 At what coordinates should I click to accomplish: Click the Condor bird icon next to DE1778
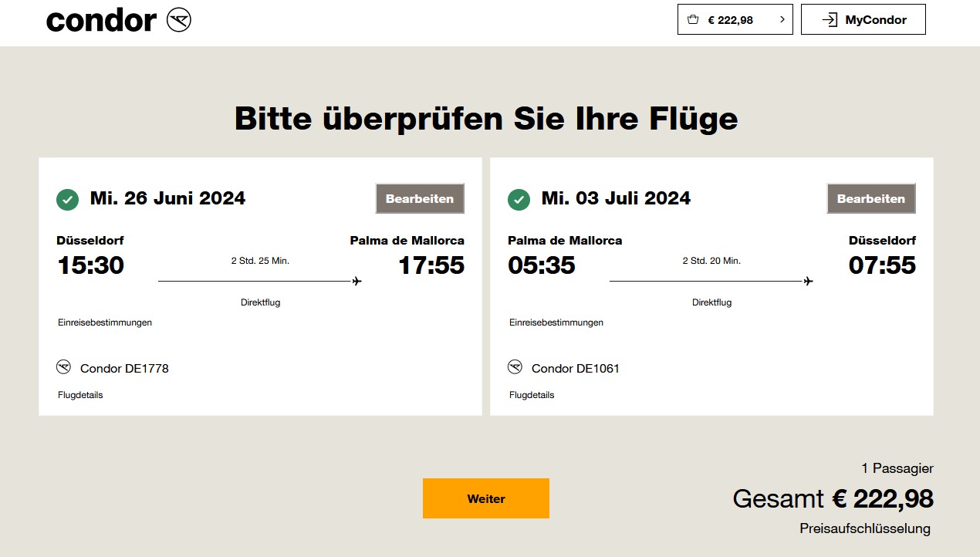[x=64, y=367]
